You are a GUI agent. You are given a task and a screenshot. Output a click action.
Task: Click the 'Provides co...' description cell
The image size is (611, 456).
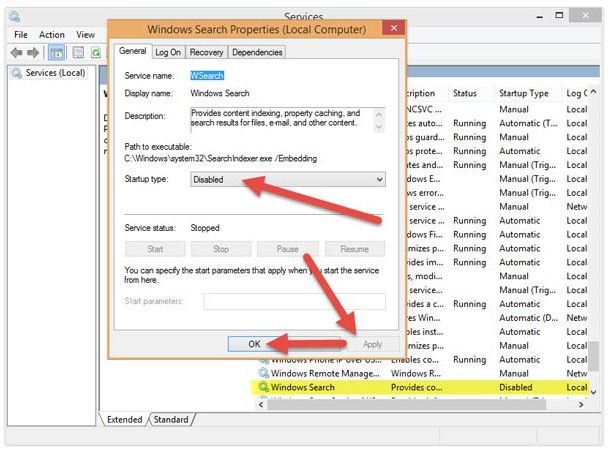coord(417,387)
